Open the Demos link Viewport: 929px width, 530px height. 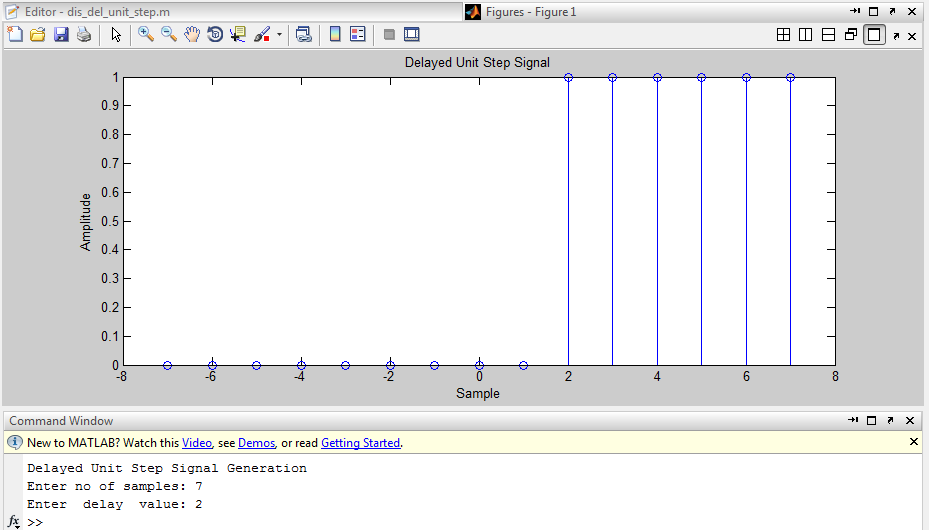click(x=257, y=443)
